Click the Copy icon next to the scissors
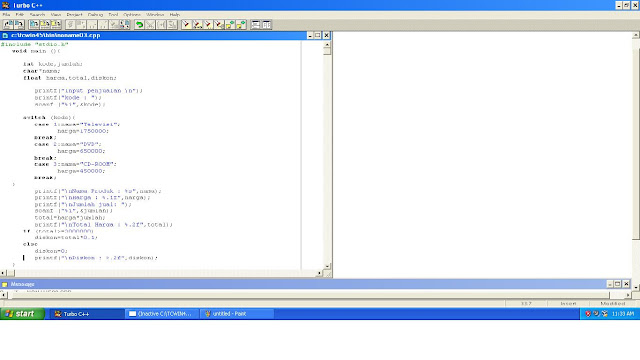640x360 pixels. (x=161, y=24)
